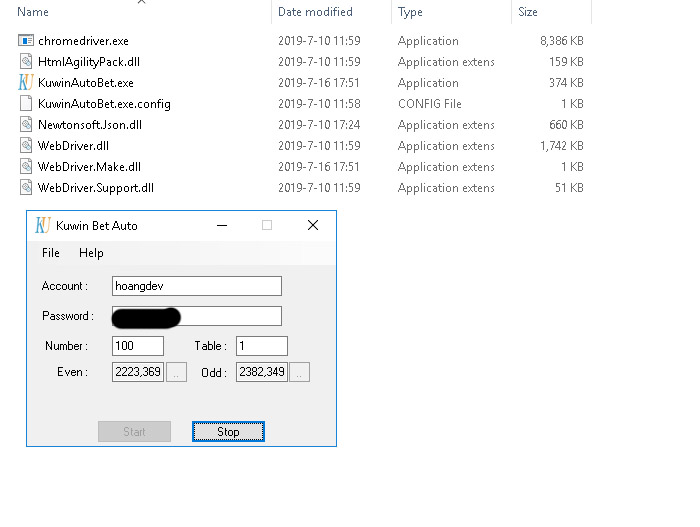Click the 2019-7-10 11:58 date cell
Image resolution: width=700 pixels, height=527 pixels.
pos(319,104)
